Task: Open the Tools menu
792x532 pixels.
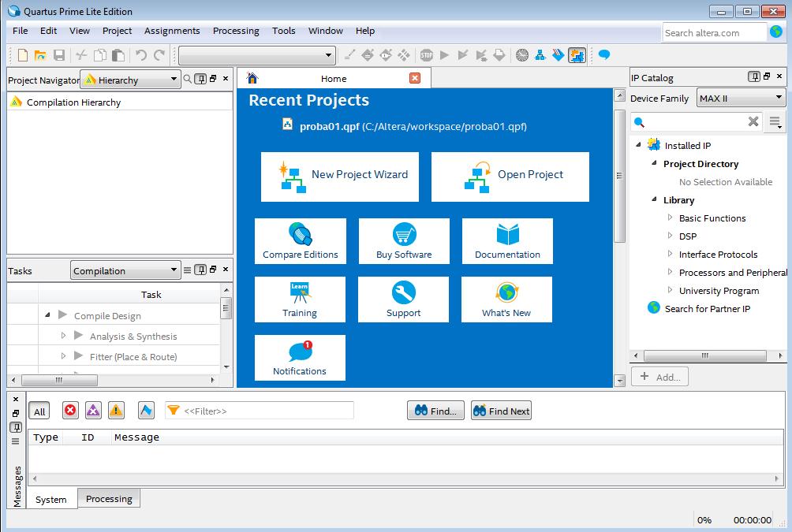Action: [x=284, y=31]
